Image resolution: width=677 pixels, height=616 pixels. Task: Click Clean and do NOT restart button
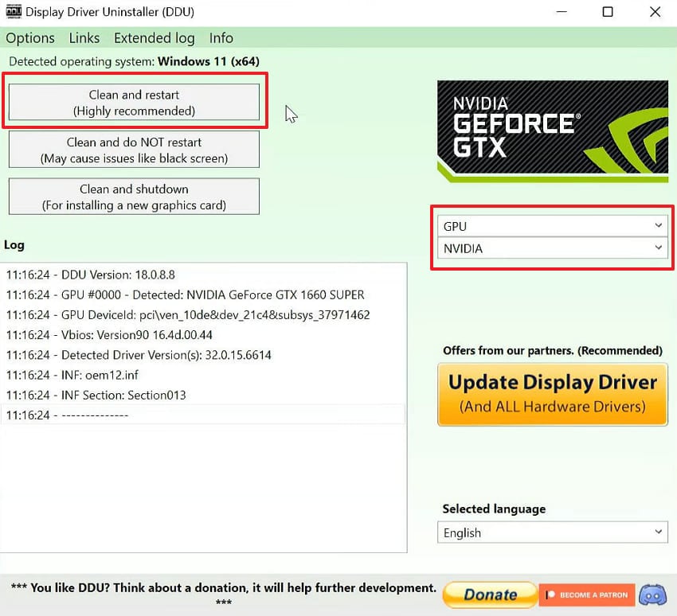[x=135, y=150]
